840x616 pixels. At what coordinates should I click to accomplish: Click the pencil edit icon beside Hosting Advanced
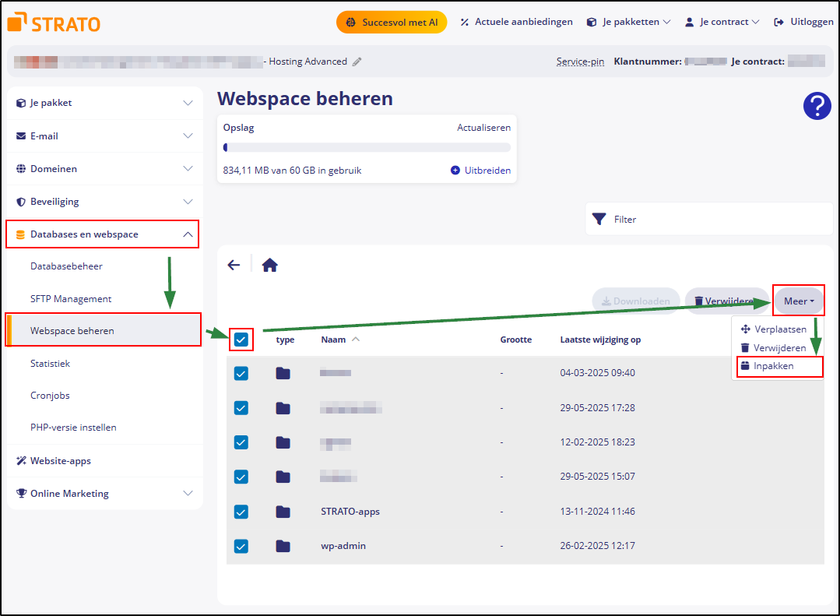(357, 62)
